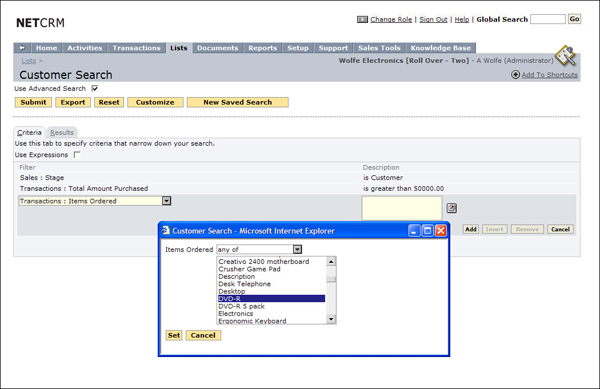This screenshot has width=600, height=389.
Task: Click the Go global search button
Action: (574, 19)
